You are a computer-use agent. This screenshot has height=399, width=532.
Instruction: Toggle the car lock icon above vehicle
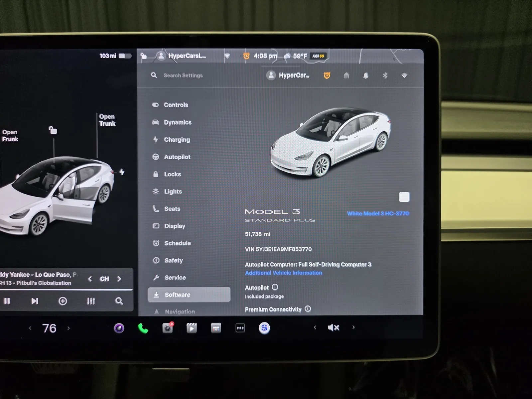(53, 130)
